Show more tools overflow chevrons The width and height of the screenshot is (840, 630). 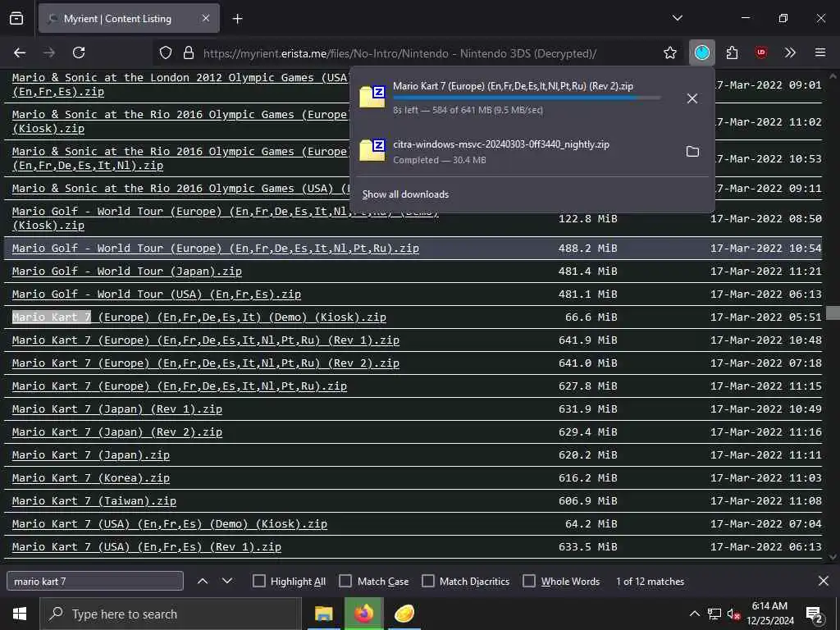[790, 52]
